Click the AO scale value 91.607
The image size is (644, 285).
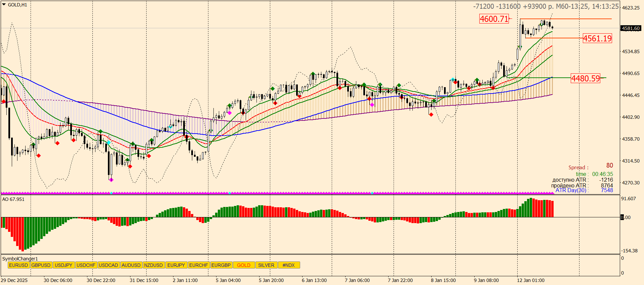click(629, 199)
